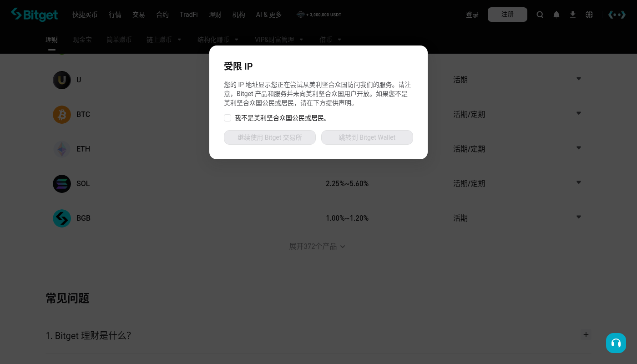637x364 pixels.
Task: Expand the U product row arrow
Action: [579, 79]
